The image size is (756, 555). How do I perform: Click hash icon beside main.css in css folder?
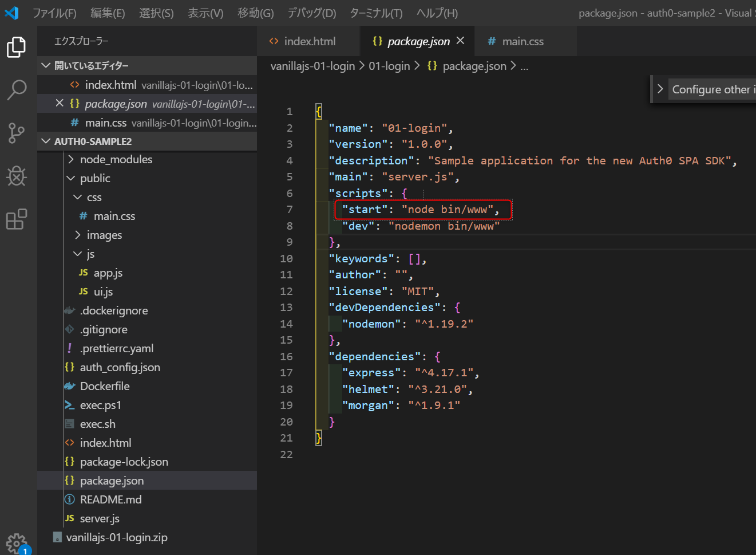click(84, 216)
